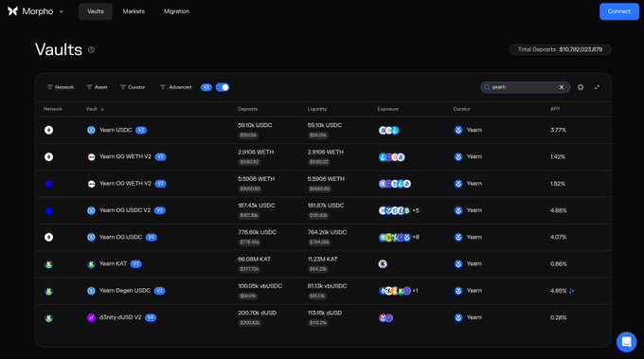Switch to the Vaults tab
The image size is (644, 359).
click(96, 11)
